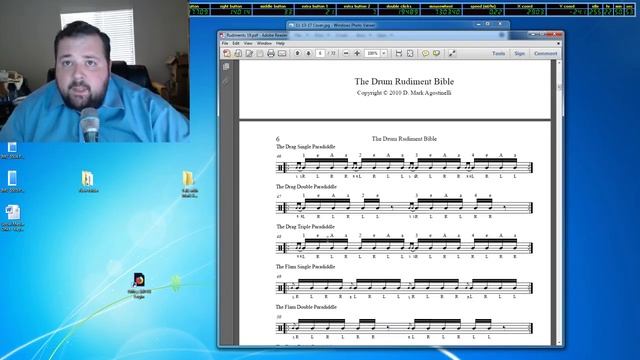This screenshot has width=640, height=360.
Task: Click the heading 'The Drag Single Paradiddle'
Action: tap(306, 147)
